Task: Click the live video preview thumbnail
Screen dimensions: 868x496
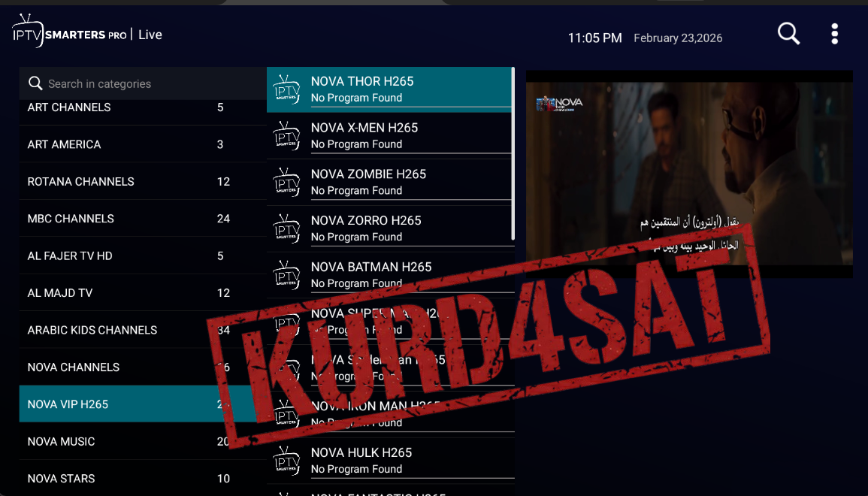Action: [x=689, y=174]
